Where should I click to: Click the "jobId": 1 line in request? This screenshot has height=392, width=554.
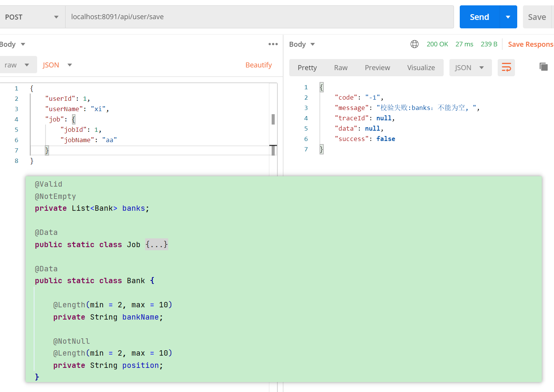point(81,130)
